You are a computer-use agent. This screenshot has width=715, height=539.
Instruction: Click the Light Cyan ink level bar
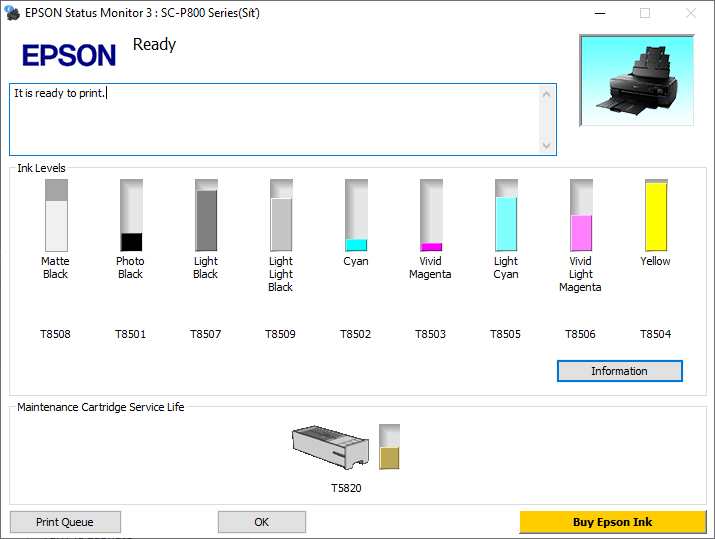[506, 215]
